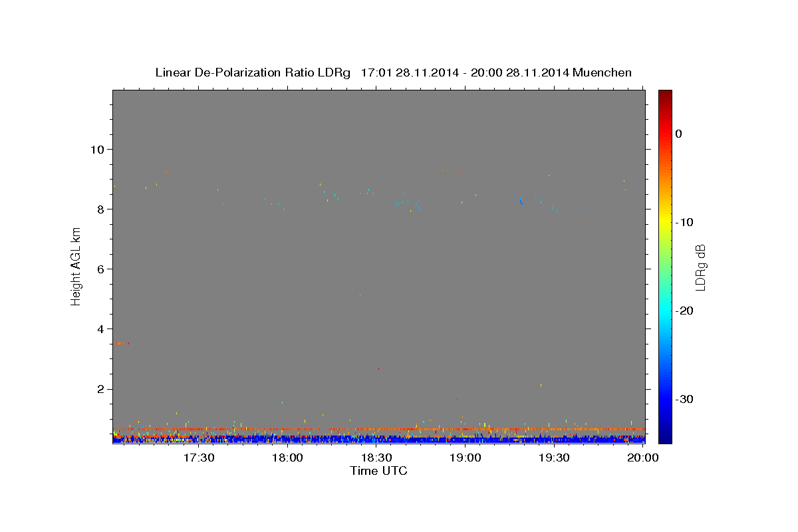Click height axis value 2
Screen dimensions: 798x532
click(x=100, y=389)
